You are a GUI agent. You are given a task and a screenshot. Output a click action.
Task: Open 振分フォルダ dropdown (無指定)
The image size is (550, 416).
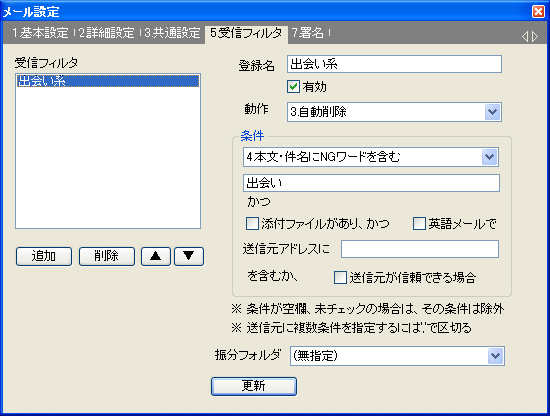tap(397, 356)
